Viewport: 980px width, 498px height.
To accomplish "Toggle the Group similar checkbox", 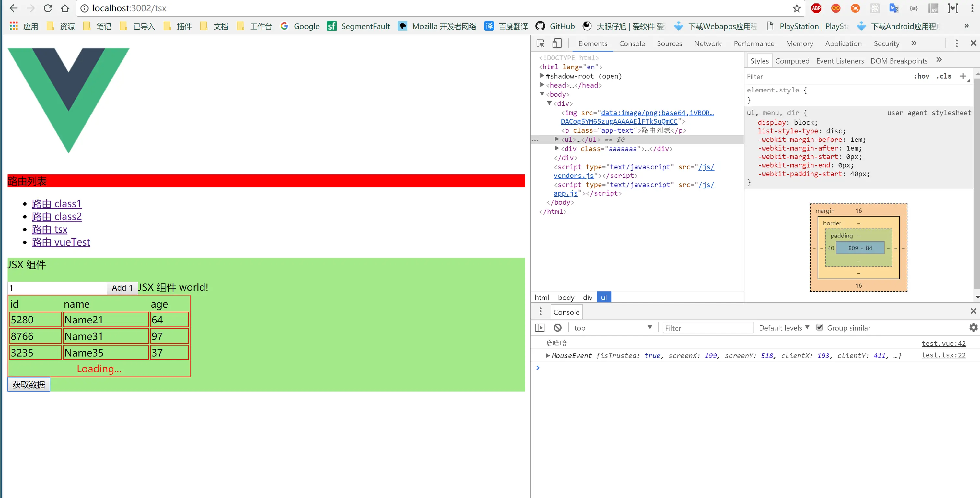I will click(820, 327).
